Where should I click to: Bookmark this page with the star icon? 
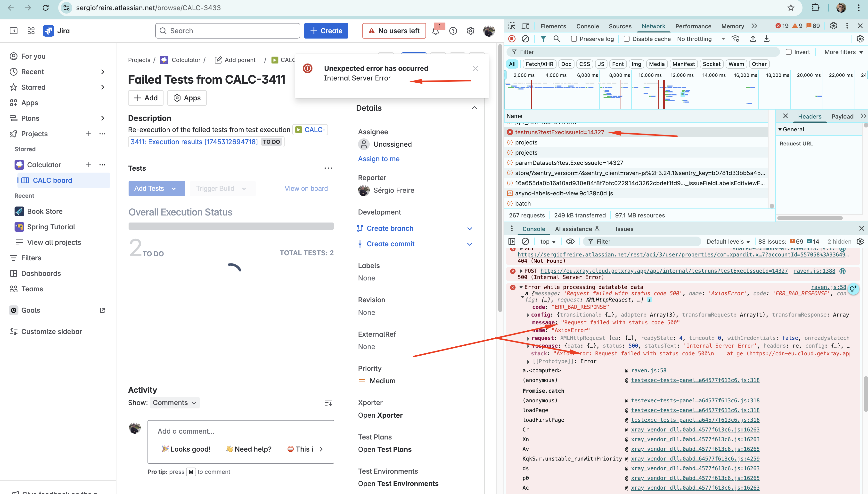pyautogui.click(x=791, y=8)
